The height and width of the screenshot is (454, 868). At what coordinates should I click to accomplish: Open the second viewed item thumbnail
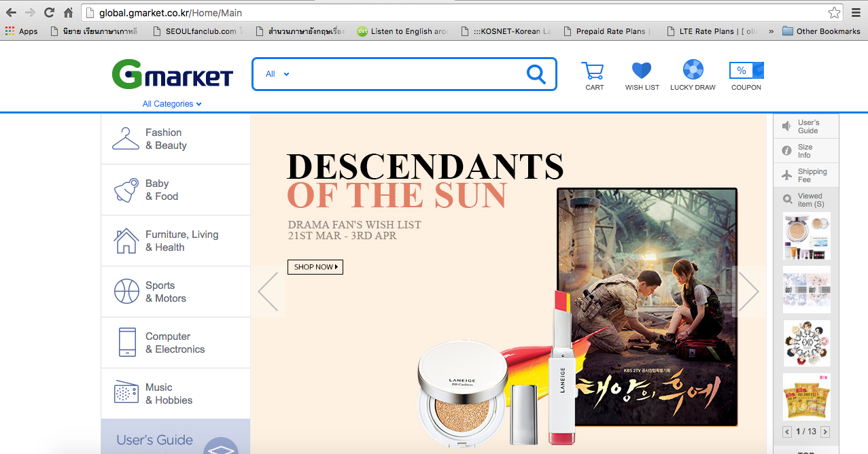click(807, 290)
